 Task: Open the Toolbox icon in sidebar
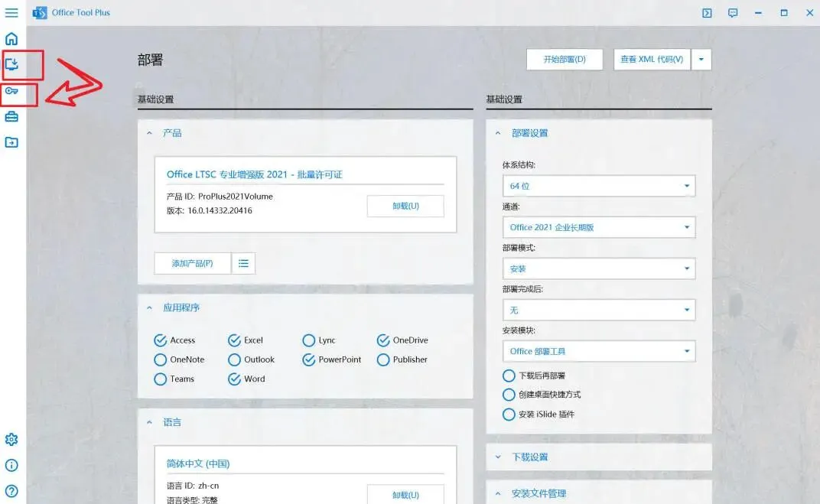11,116
